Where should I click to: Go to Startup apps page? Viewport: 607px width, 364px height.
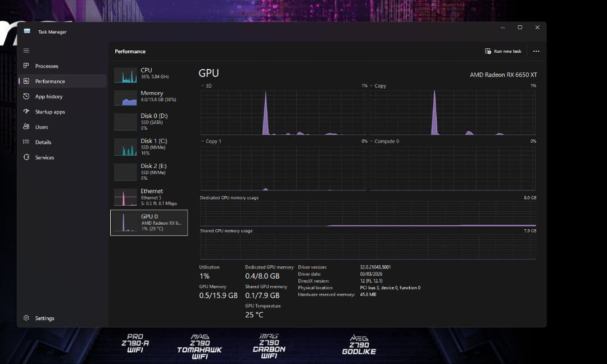click(x=62, y=111)
